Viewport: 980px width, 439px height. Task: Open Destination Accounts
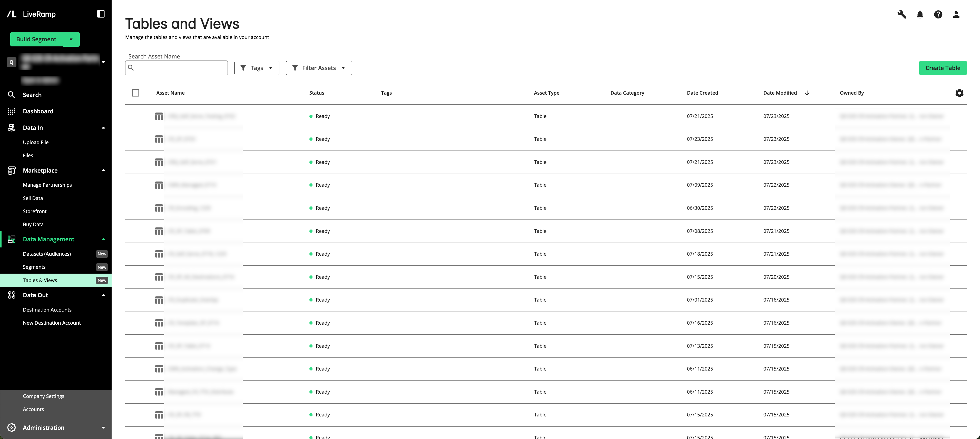(47, 310)
